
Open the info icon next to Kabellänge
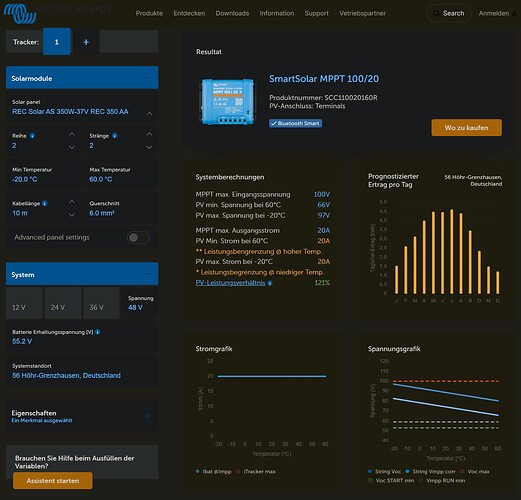[45, 203]
